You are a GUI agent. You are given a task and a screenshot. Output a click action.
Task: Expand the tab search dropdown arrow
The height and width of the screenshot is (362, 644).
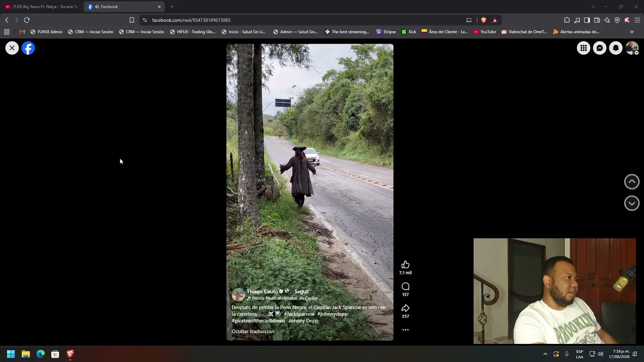click(x=593, y=7)
